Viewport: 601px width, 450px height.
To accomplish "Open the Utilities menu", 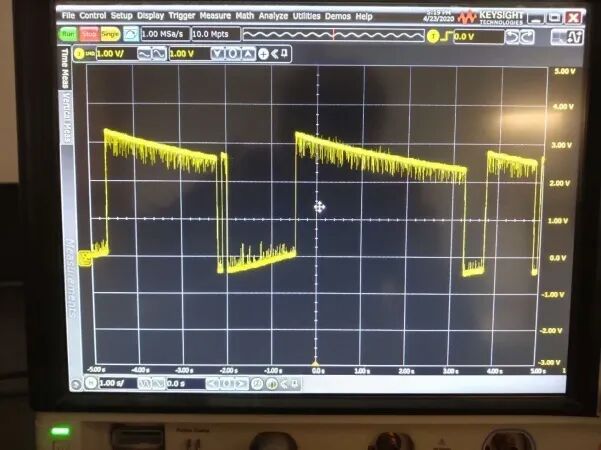I will click(306, 16).
